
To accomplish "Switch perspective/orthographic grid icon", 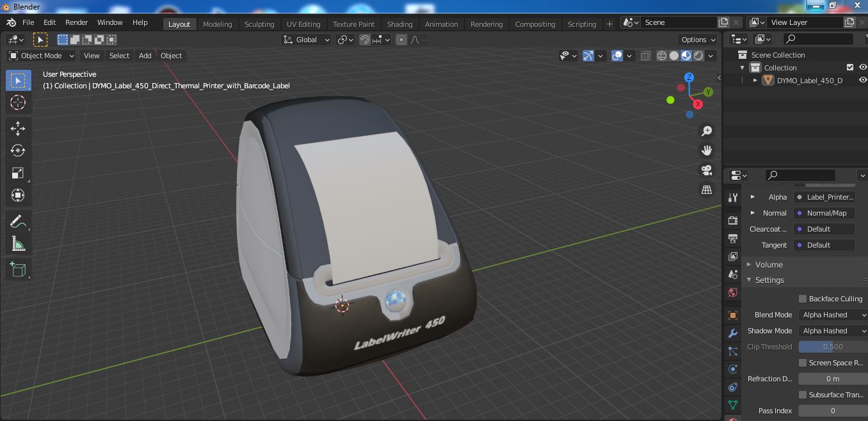I will coord(707,190).
